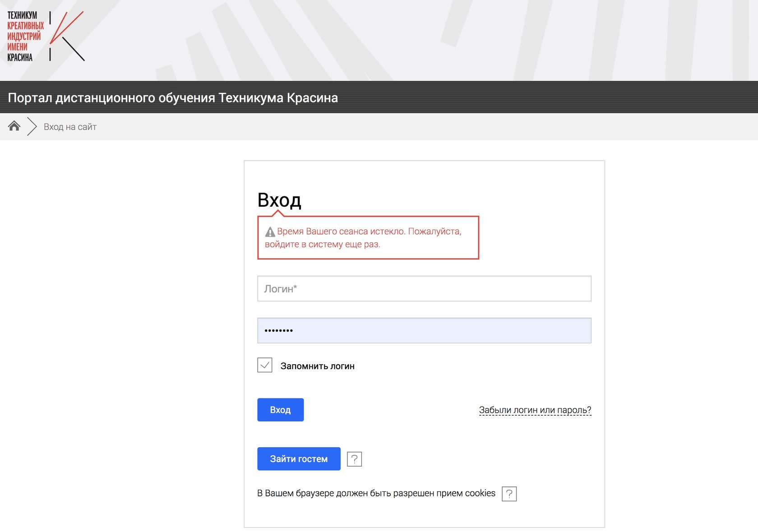Screen dimensions: 758x532
Task: Focus the Логин input field
Action: point(424,289)
